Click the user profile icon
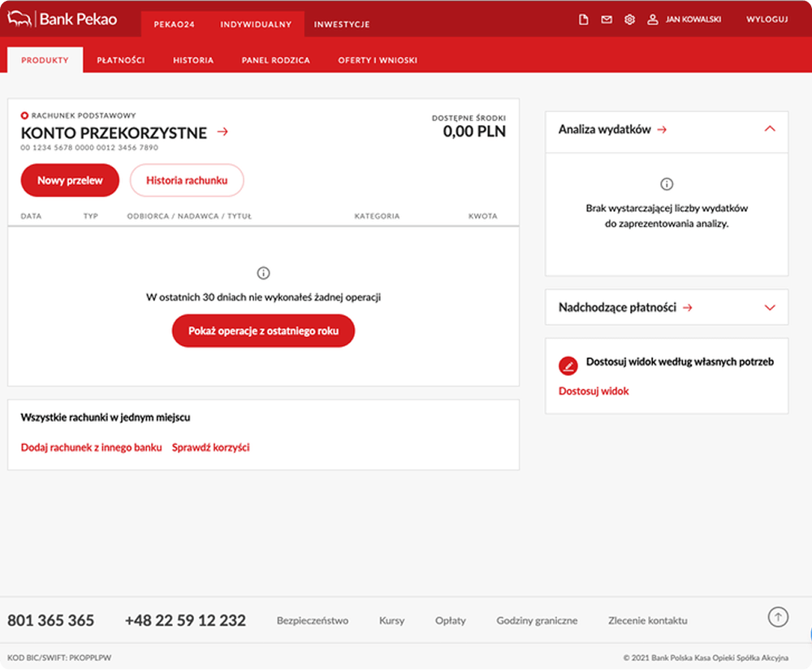This screenshot has width=812, height=670. [652, 20]
